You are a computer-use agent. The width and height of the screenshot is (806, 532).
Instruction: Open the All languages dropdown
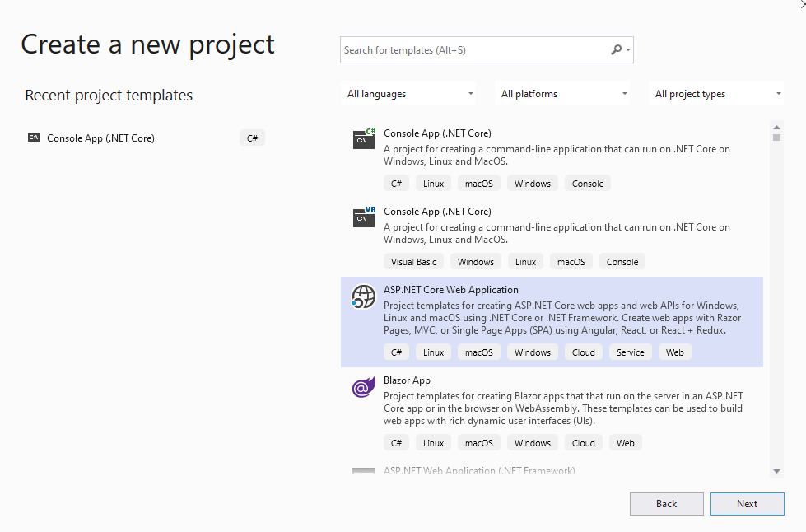(409, 94)
